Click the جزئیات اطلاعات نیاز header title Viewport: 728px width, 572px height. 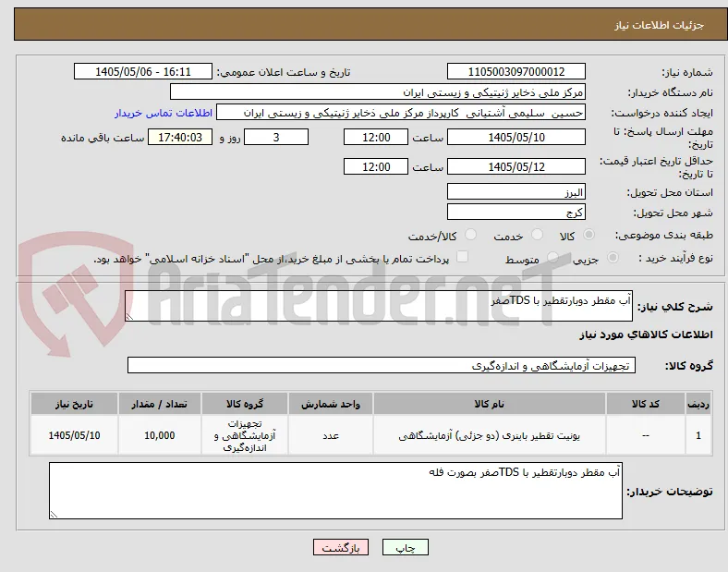pyautogui.click(x=659, y=25)
